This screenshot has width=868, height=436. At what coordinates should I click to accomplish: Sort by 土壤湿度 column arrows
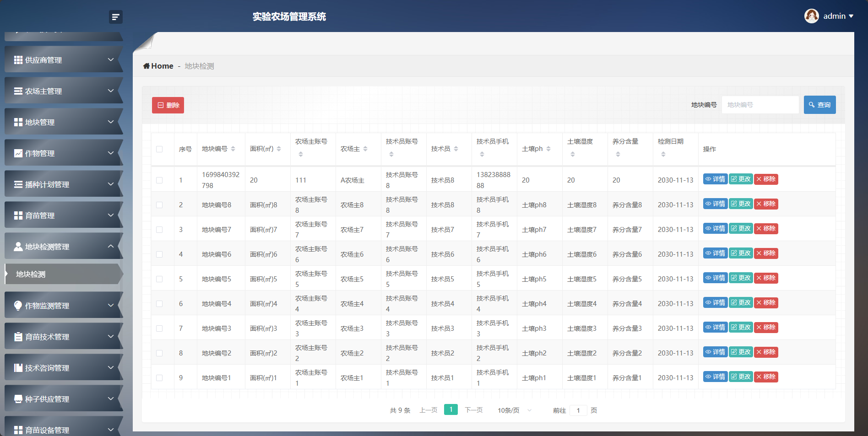[573, 154]
